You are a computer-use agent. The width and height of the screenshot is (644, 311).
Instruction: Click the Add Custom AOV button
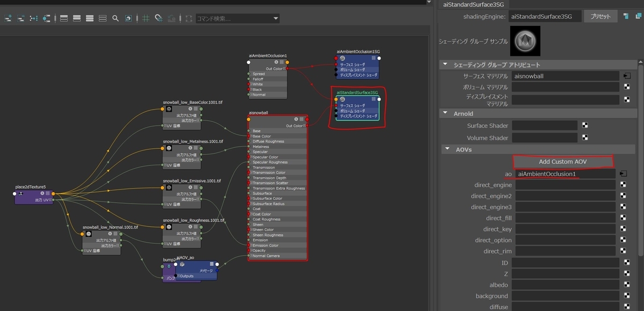tap(562, 162)
